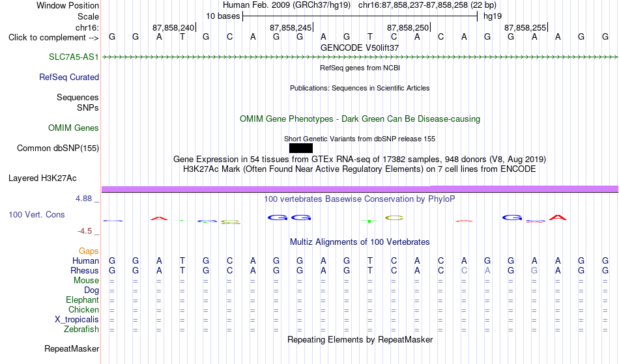Click the Scale label
Image resolution: width=619 pixels, height=364 pixels.
[88, 16]
